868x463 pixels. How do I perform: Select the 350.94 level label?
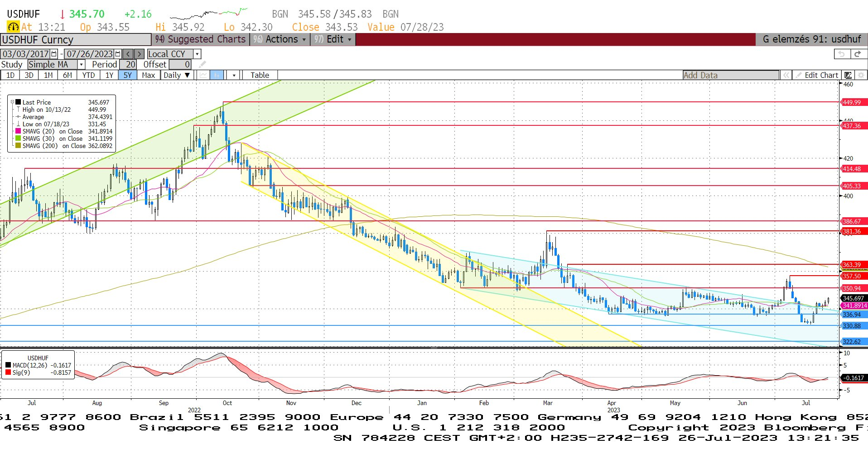(854, 288)
